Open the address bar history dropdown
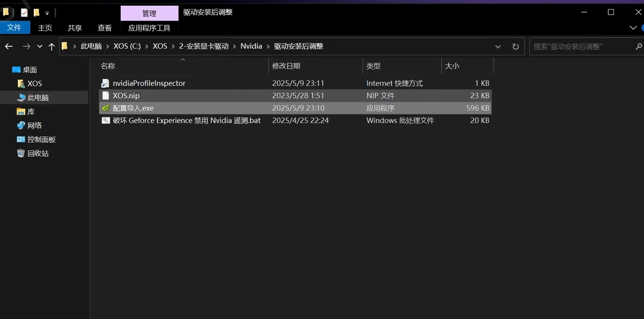This screenshot has height=319, width=644. (498, 46)
